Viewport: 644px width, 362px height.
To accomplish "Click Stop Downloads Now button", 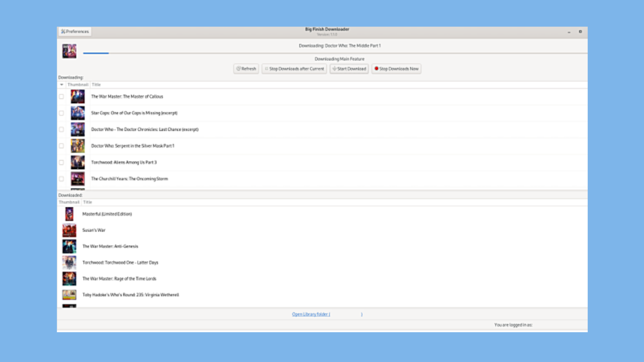I will (396, 69).
